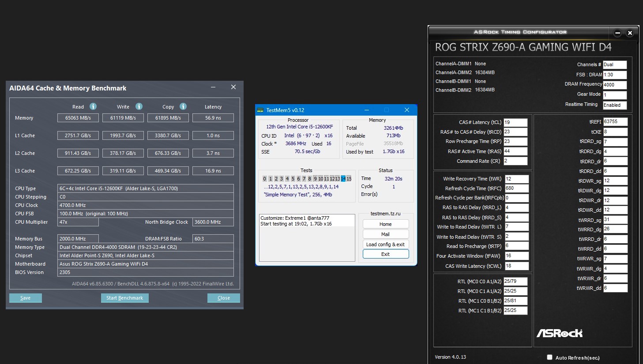Click Load config & exit in TestMem5
Viewport: 643px width, 364px height.
[x=386, y=244]
